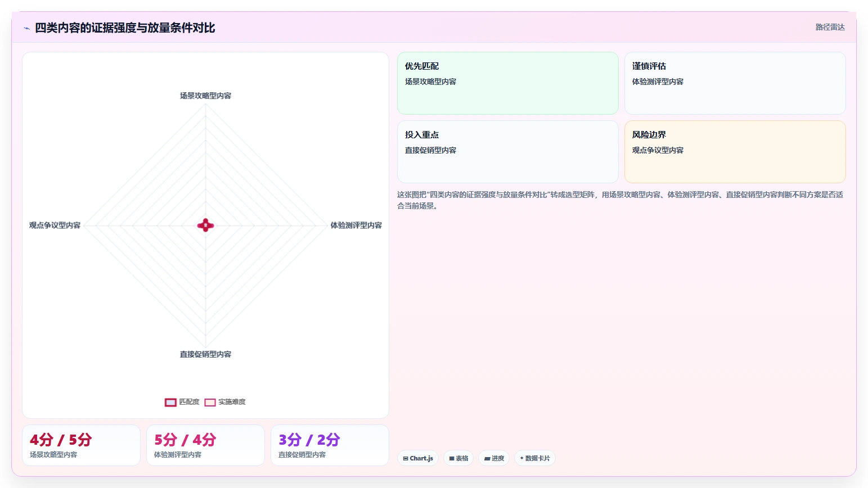This screenshot has width=868, height=488.
Task: Click the 4分 / 5分 score card
Action: click(81, 445)
